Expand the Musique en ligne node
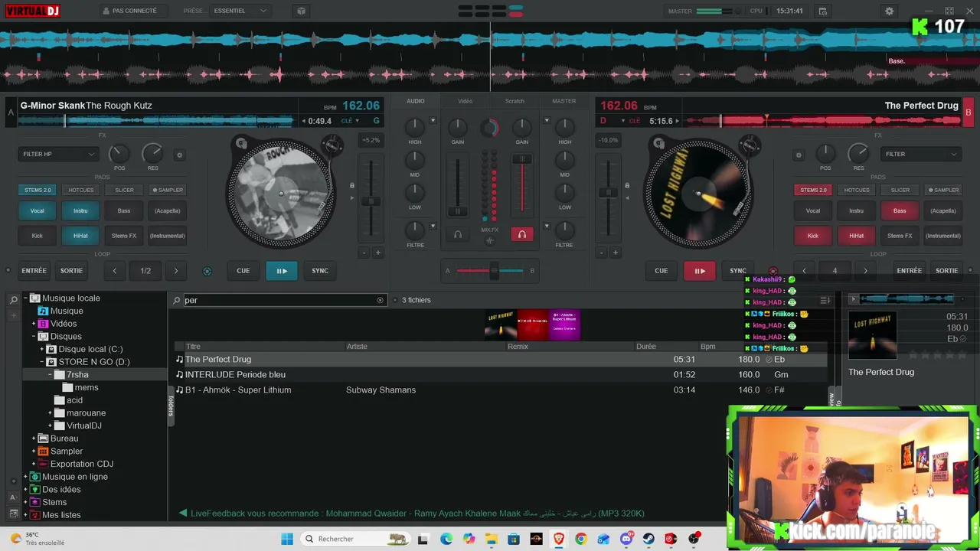 tap(25, 477)
